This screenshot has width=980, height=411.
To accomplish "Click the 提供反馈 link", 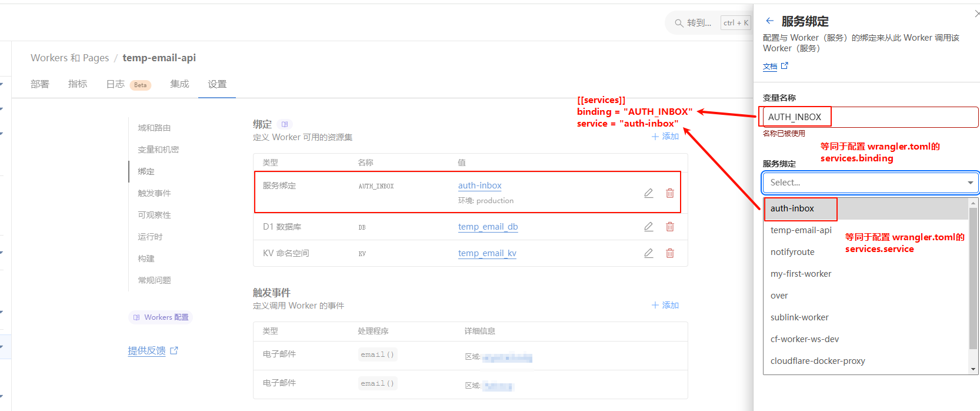I will pyautogui.click(x=147, y=350).
